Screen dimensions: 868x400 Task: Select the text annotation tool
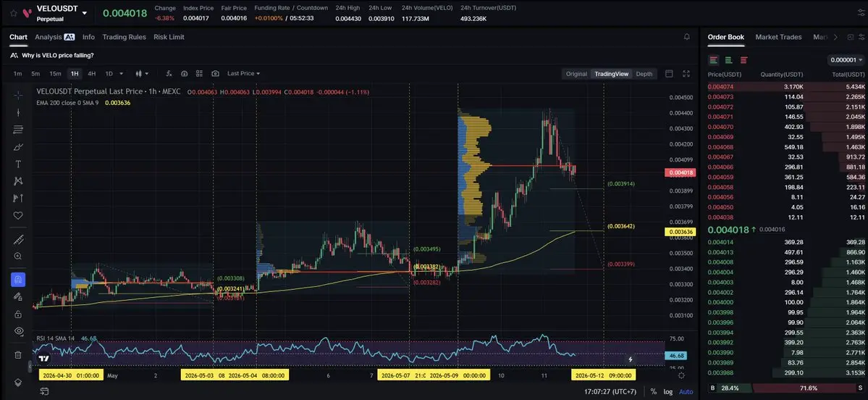[x=18, y=164]
